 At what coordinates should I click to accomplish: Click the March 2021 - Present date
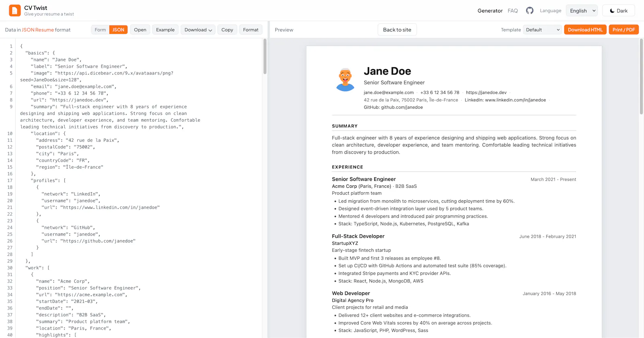pyautogui.click(x=553, y=180)
